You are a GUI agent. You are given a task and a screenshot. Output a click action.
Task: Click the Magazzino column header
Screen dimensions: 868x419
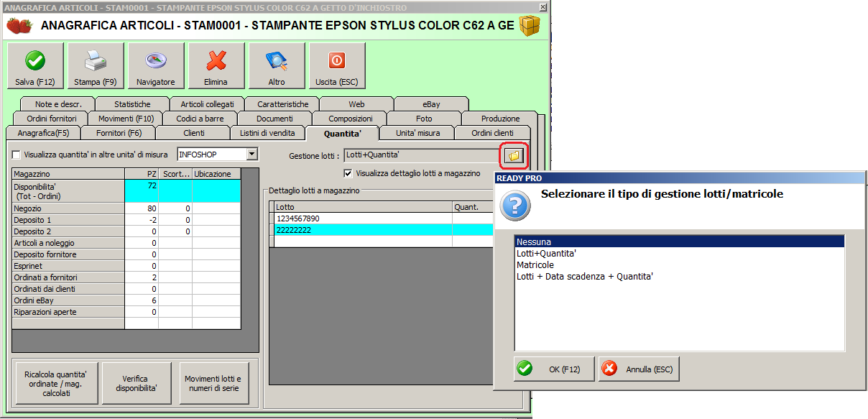click(69, 174)
